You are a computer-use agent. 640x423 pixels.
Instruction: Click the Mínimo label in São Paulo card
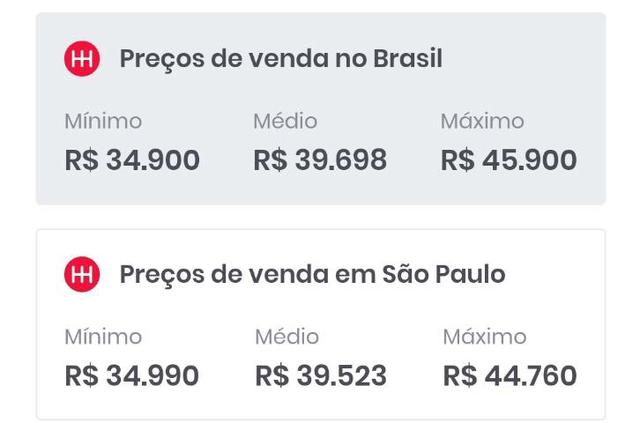103,337
